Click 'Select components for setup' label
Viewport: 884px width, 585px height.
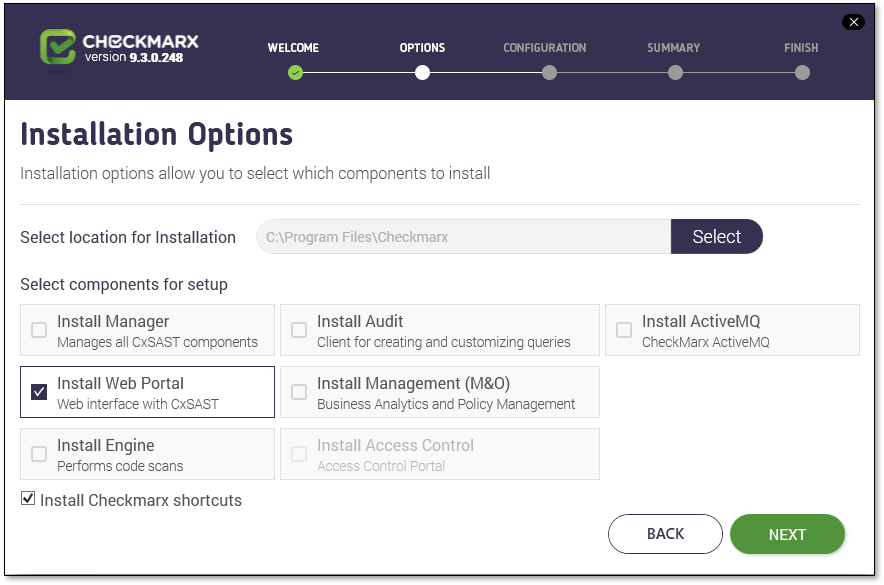coord(124,285)
